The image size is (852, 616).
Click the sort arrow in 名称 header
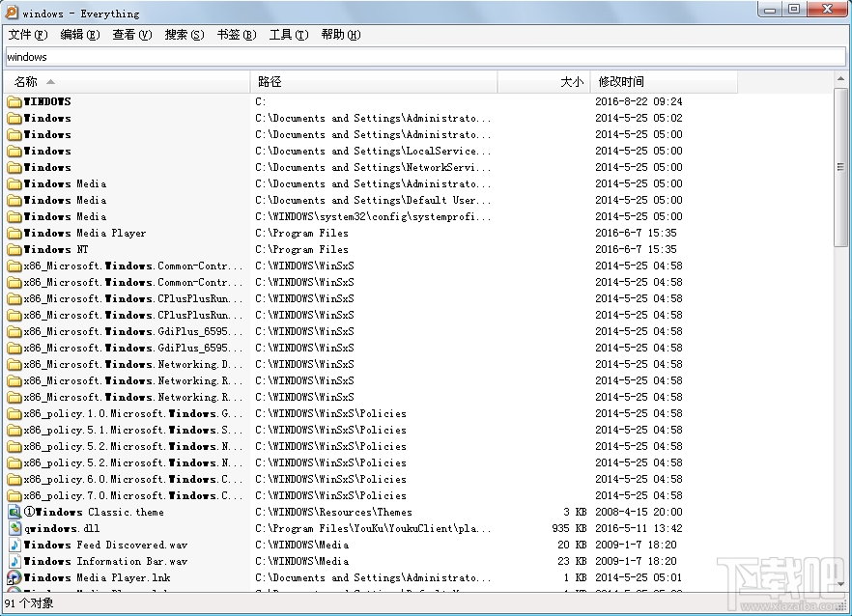click(50, 82)
